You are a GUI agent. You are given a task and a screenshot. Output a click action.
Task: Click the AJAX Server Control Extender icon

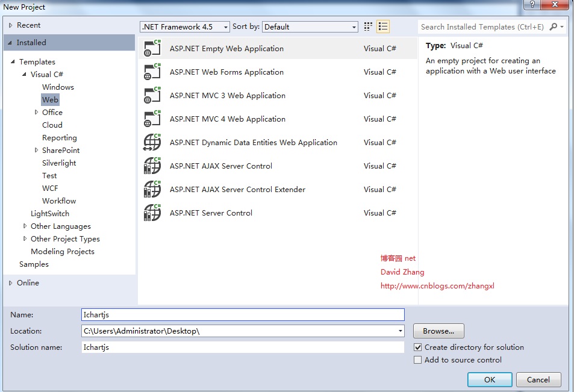pos(152,190)
